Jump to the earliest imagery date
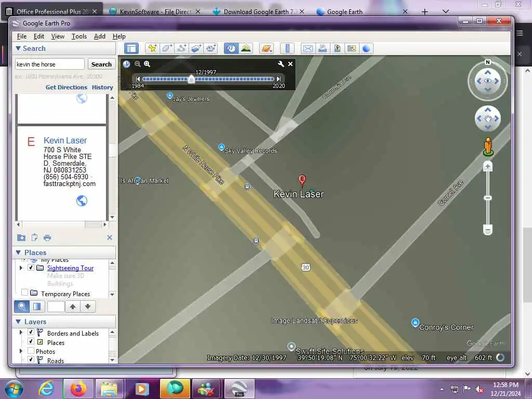The width and height of the screenshot is (532, 399). click(138, 79)
